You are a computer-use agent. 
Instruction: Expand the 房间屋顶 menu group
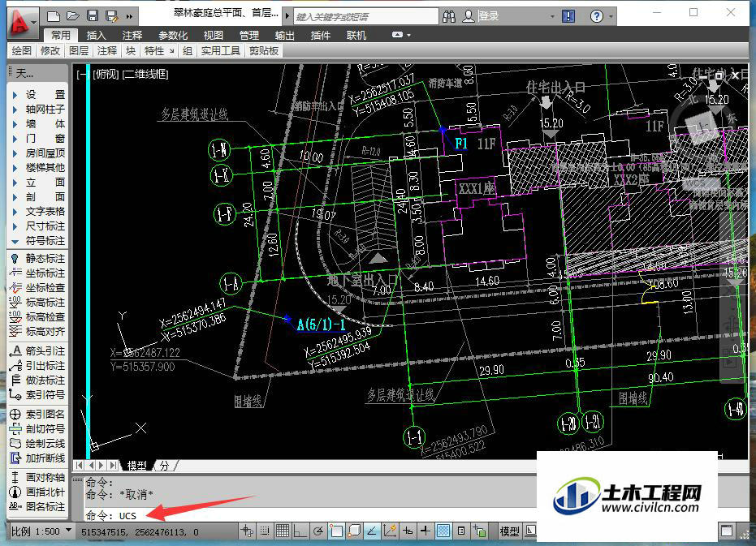(x=38, y=153)
